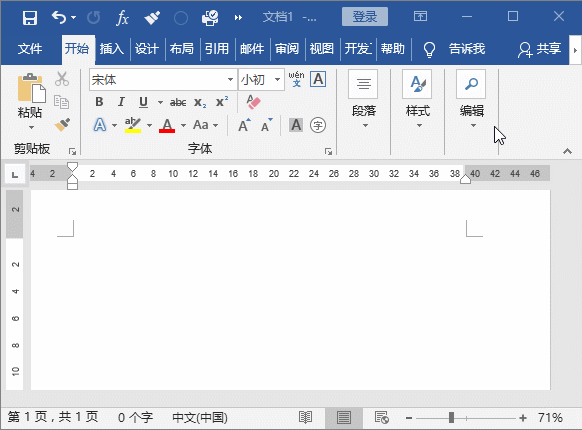The width and height of the screenshot is (582, 430).
Task: Open ribbon display options icon
Action: pyautogui.click(x=420, y=16)
